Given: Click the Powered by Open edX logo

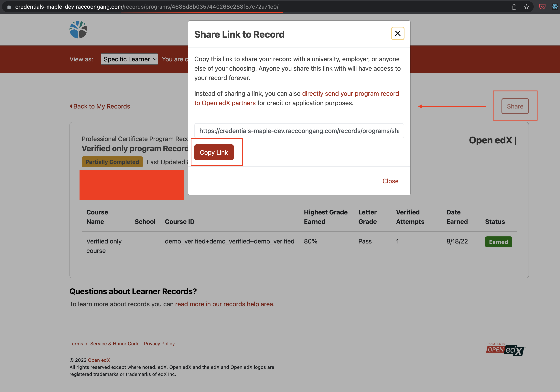Looking at the screenshot, I should point(505,349).
